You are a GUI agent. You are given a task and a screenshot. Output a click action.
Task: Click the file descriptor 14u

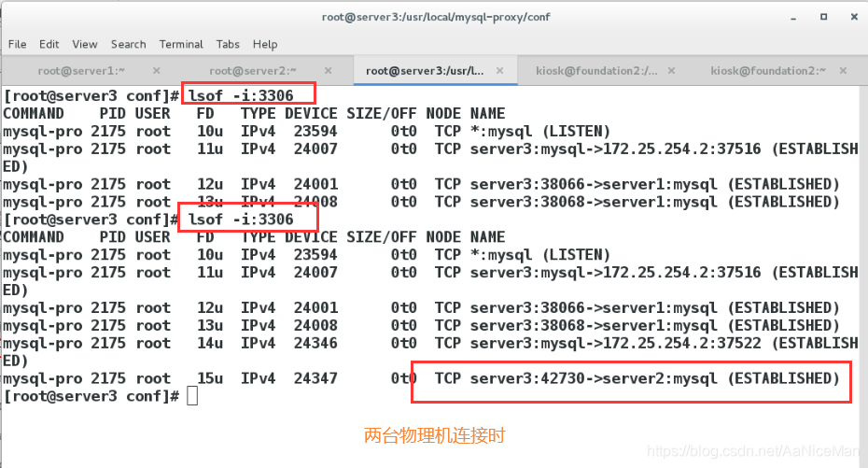click(x=210, y=343)
